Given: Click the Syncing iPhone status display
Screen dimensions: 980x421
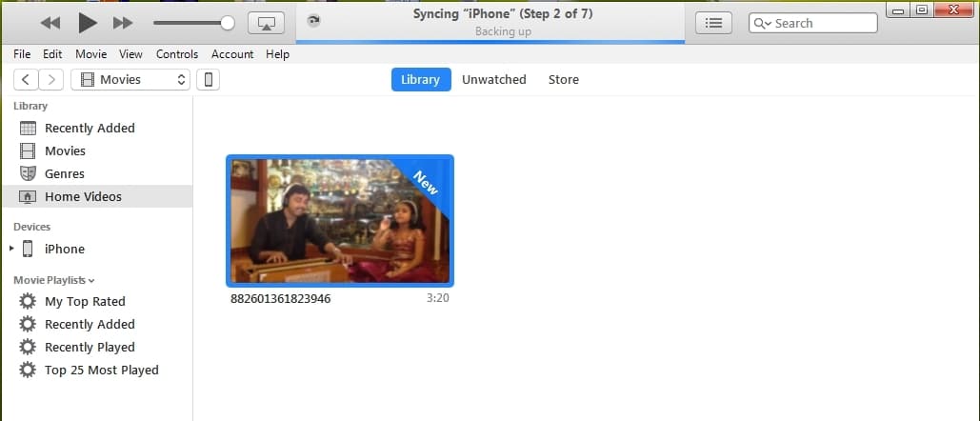Looking at the screenshot, I should coord(490,22).
